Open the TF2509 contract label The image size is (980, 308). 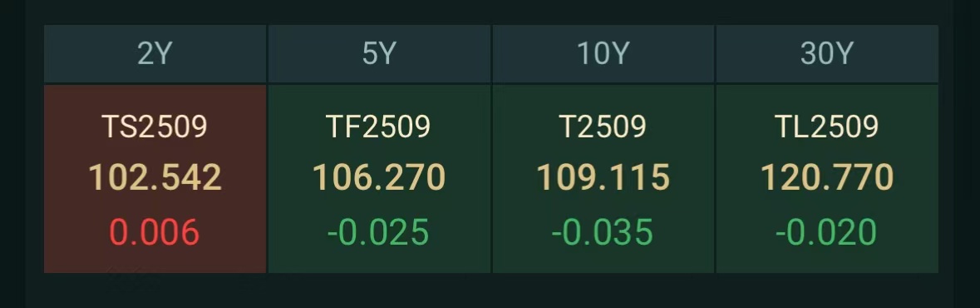(379, 127)
